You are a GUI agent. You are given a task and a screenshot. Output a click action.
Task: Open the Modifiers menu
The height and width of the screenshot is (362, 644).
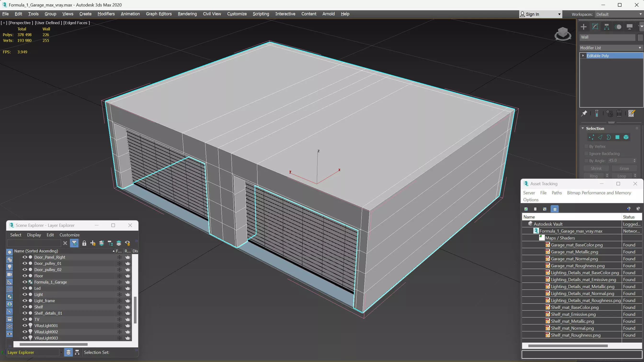(x=106, y=14)
